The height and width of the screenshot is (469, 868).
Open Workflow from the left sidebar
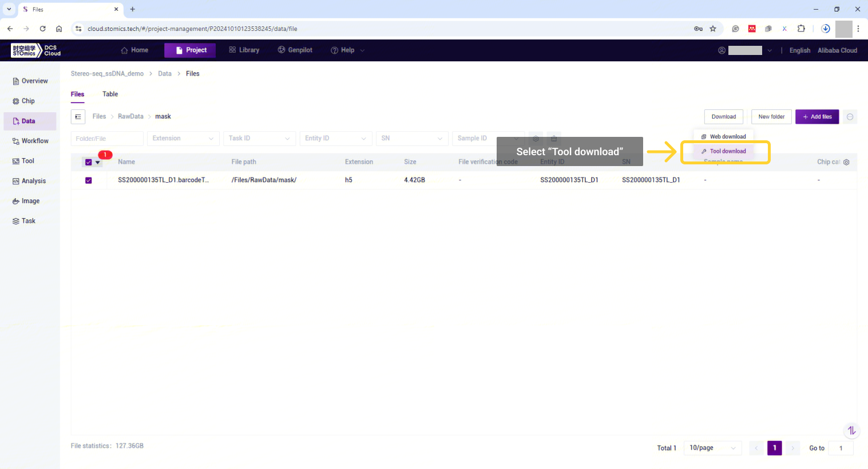click(34, 141)
